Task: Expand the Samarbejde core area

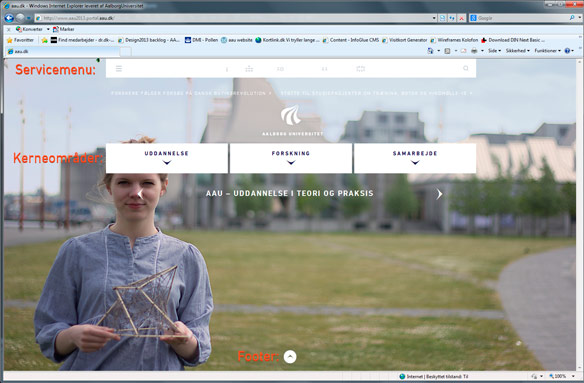Action: click(415, 158)
